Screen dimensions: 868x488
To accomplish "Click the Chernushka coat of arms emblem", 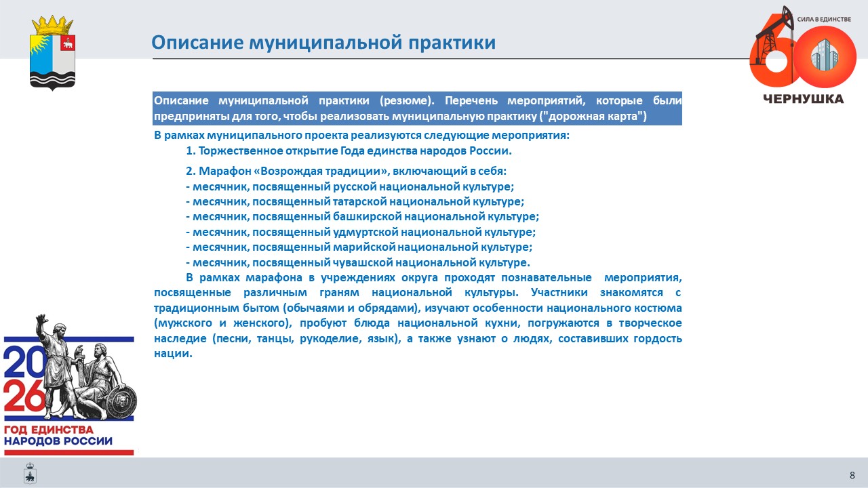I will tap(53, 53).
